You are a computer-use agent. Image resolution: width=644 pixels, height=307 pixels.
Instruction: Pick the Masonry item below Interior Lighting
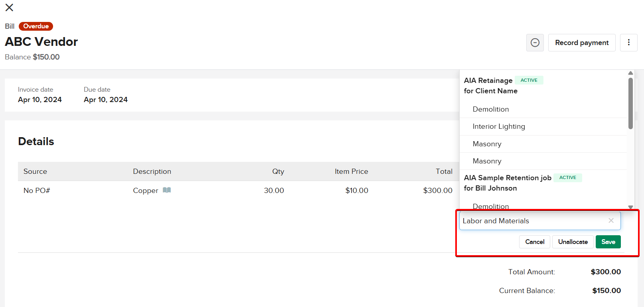tap(487, 144)
